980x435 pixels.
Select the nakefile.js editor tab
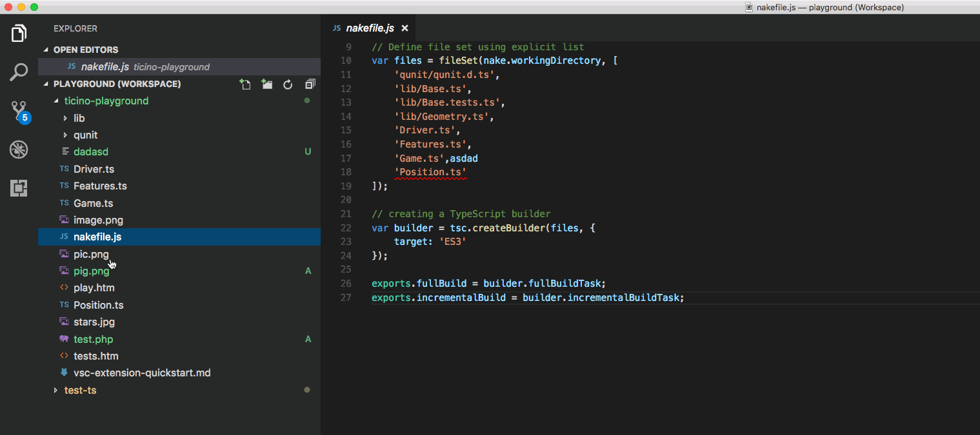tap(369, 28)
